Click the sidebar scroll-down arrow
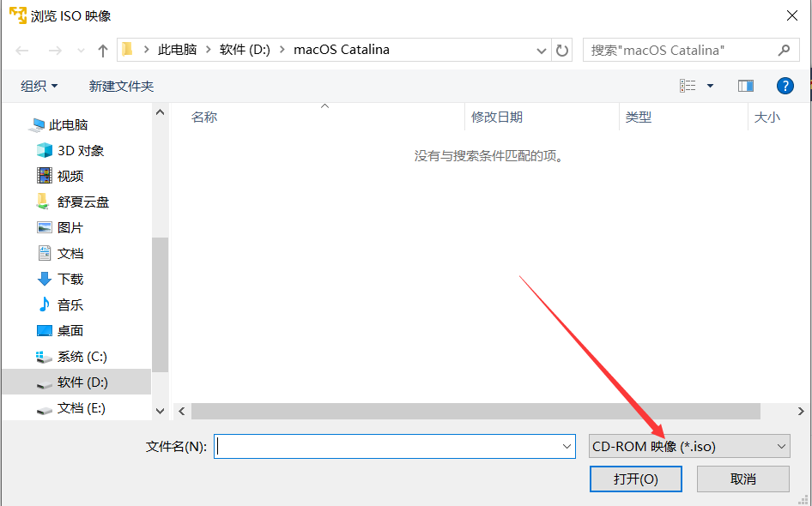 point(160,411)
